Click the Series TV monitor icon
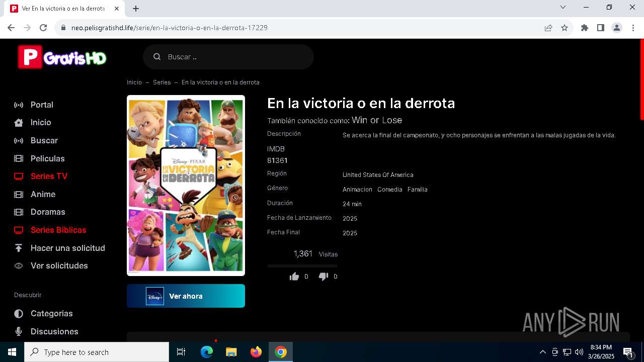The image size is (644, 362). tap(19, 176)
